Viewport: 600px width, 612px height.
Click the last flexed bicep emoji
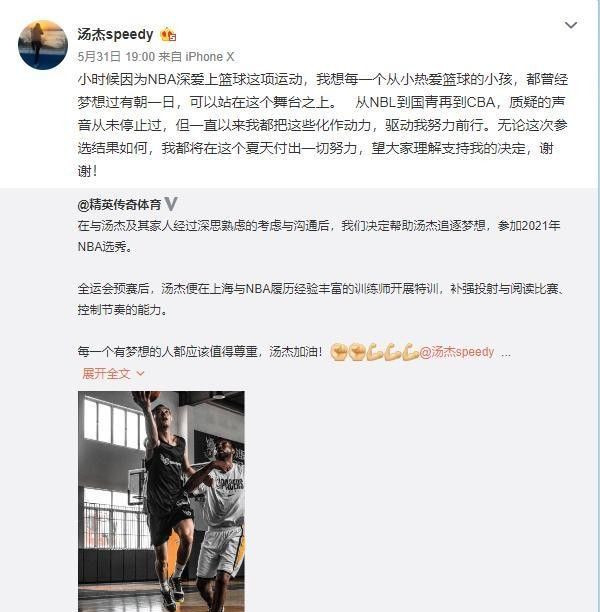point(409,352)
